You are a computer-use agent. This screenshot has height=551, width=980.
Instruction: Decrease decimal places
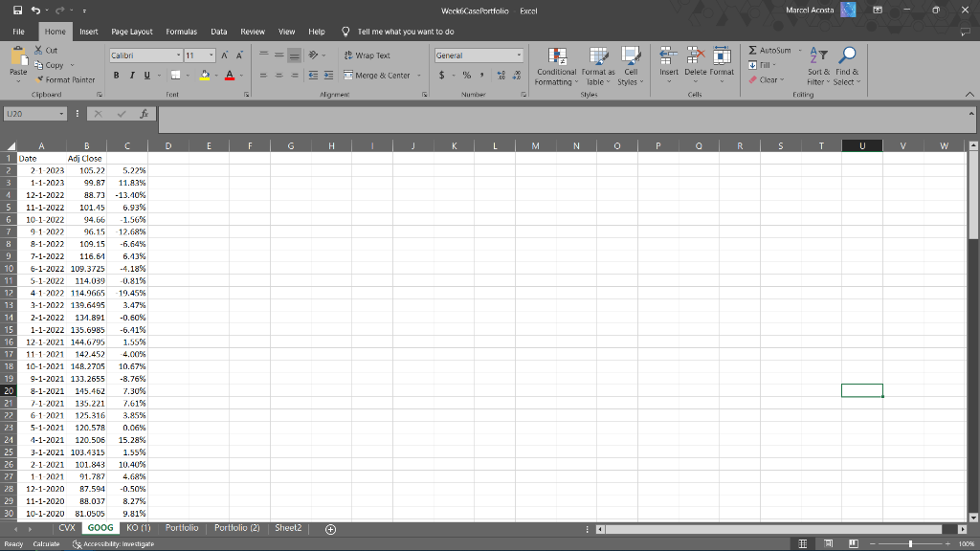pos(517,76)
